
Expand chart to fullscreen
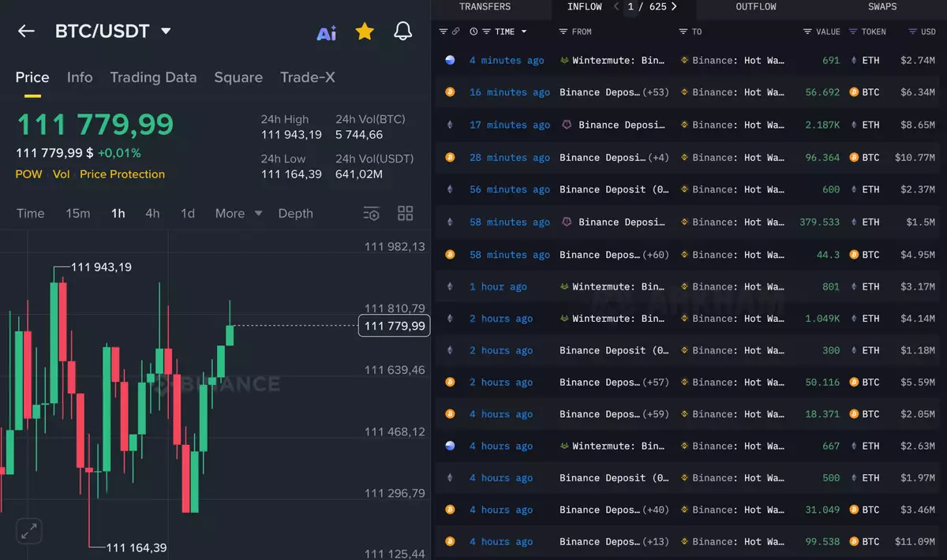click(x=29, y=532)
